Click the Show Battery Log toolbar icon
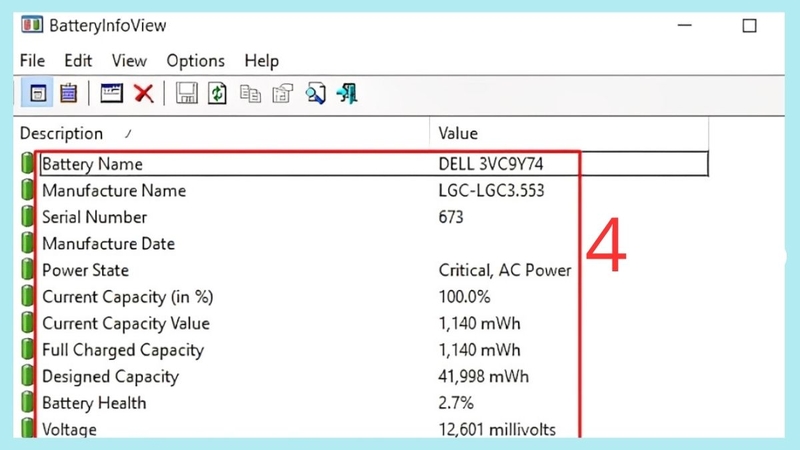This screenshot has width=800, height=450. point(68,93)
